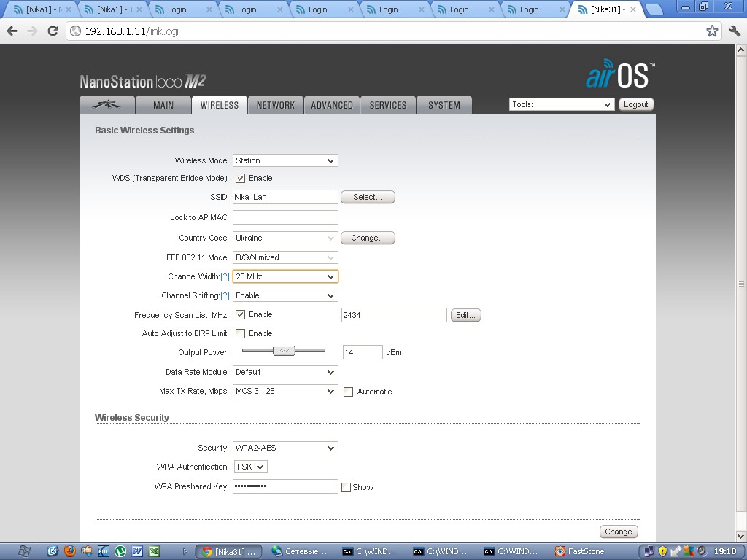Open Channel Width help [?] link
The image size is (747, 560).
(x=225, y=276)
